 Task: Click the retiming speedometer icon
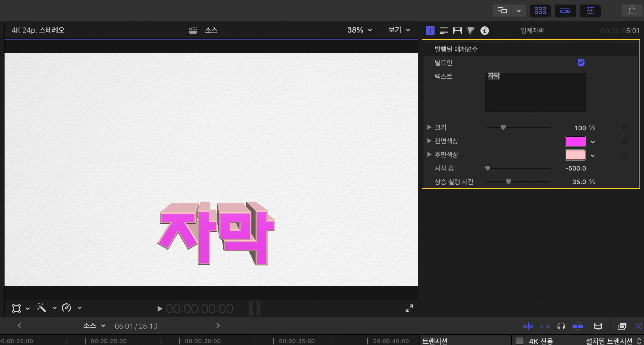[x=67, y=308]
